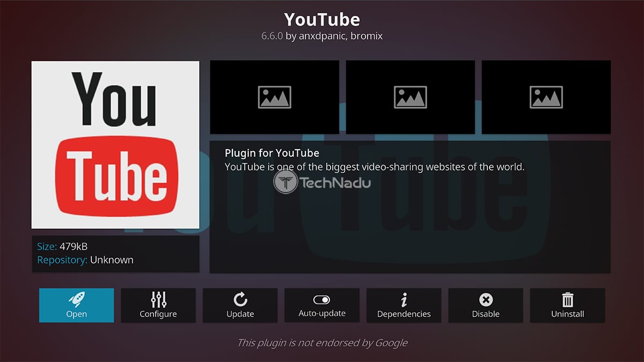Screen dimensions: 644x362
Task: Click the Configure button
Action: coord(158,306)
